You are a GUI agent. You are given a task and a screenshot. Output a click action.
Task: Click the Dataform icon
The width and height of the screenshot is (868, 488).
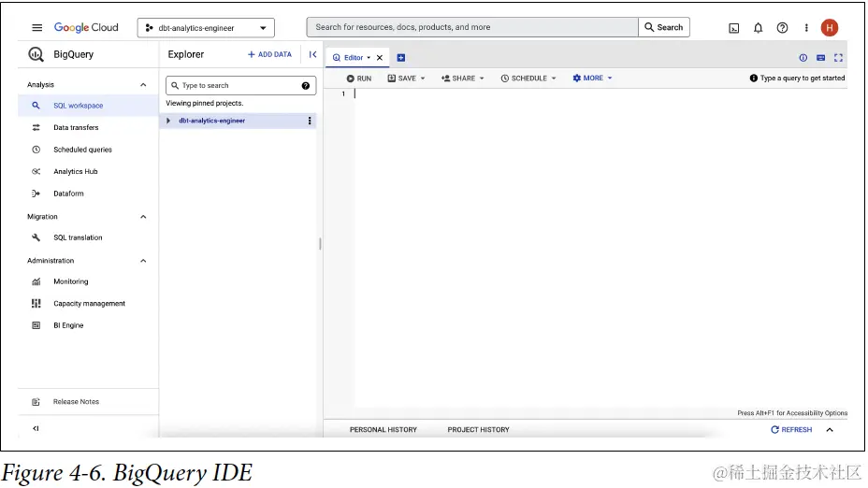(x=36, y=194)
